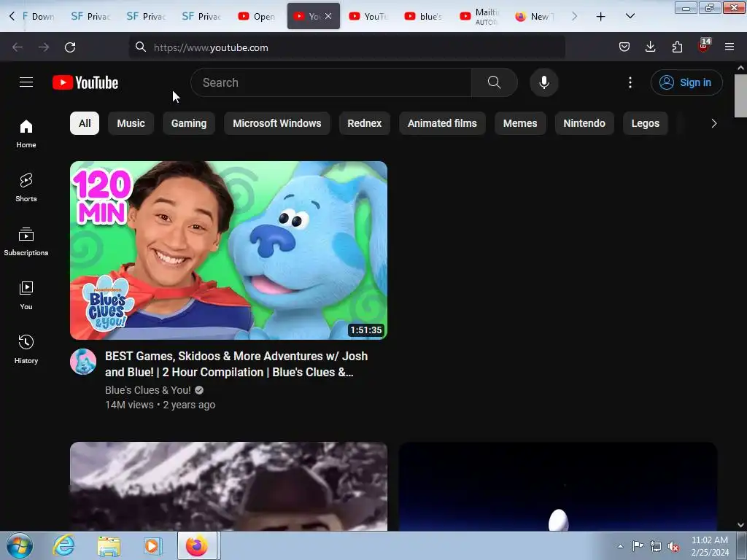
Task: Open the Windows Start menu
Action: [x=20, y=545]
